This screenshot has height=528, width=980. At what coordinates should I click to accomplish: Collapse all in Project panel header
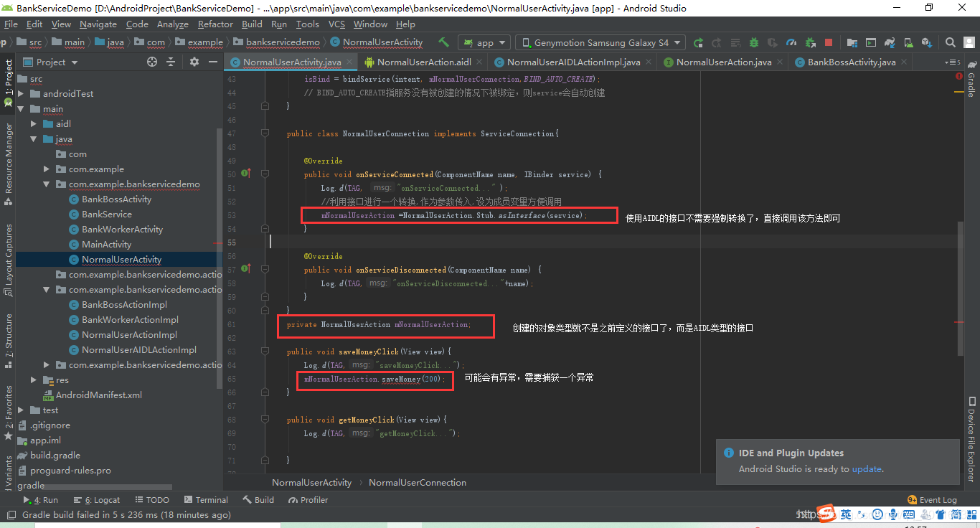tap(171, 62)
